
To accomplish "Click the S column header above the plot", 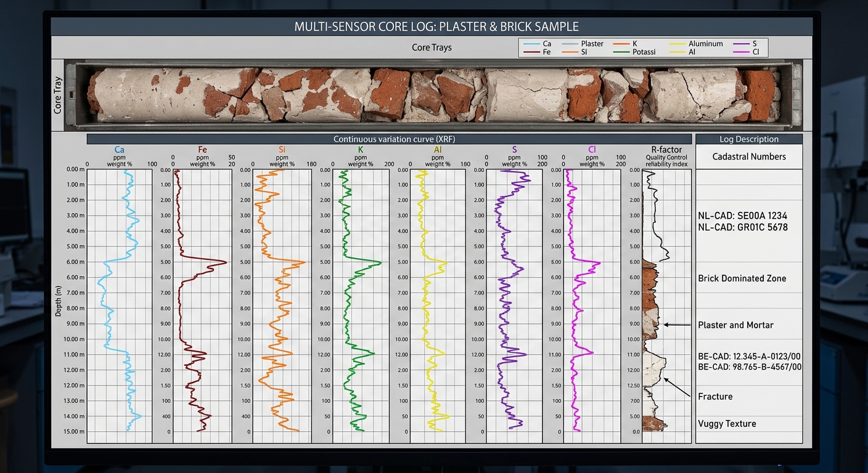I will tap(515, 150).
